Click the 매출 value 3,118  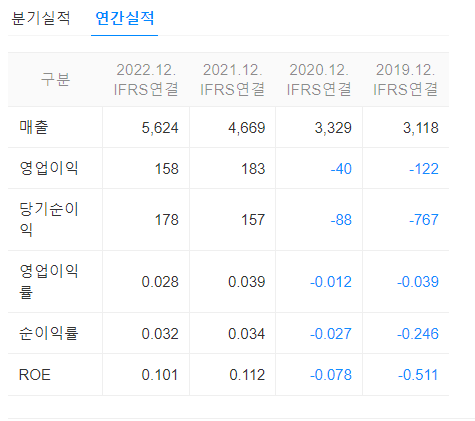[x=421, y=128]
